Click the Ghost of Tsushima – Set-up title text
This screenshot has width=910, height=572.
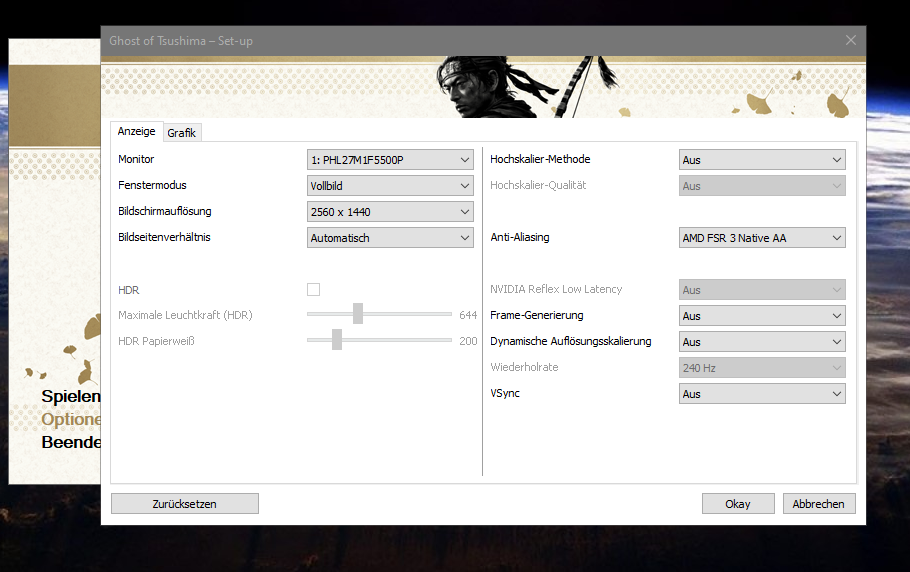pos(181,41)
